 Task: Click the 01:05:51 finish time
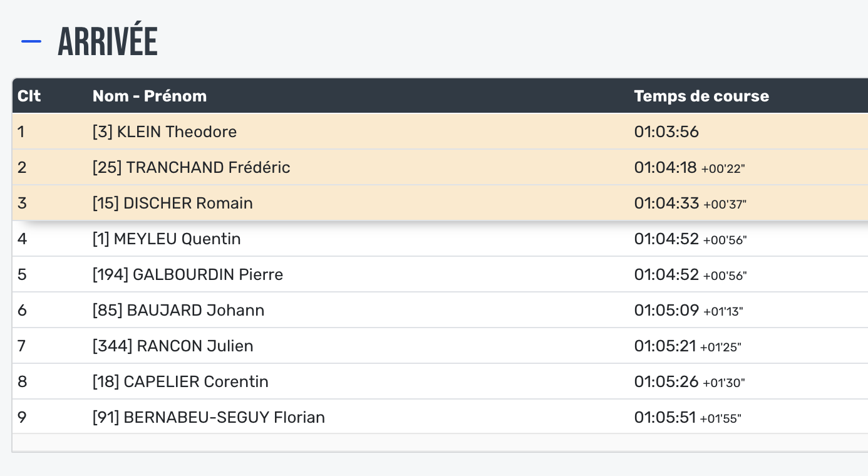[665, 417]
